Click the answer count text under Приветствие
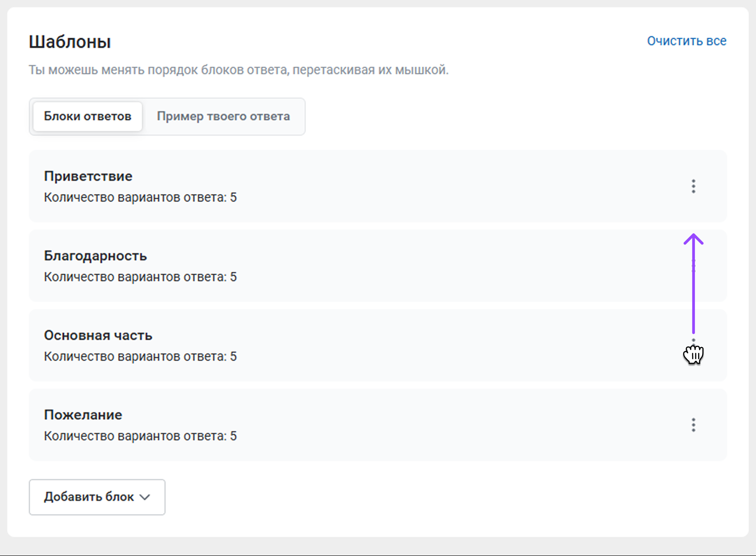Viewport: 756px width, 556px height. click(140, 198)
